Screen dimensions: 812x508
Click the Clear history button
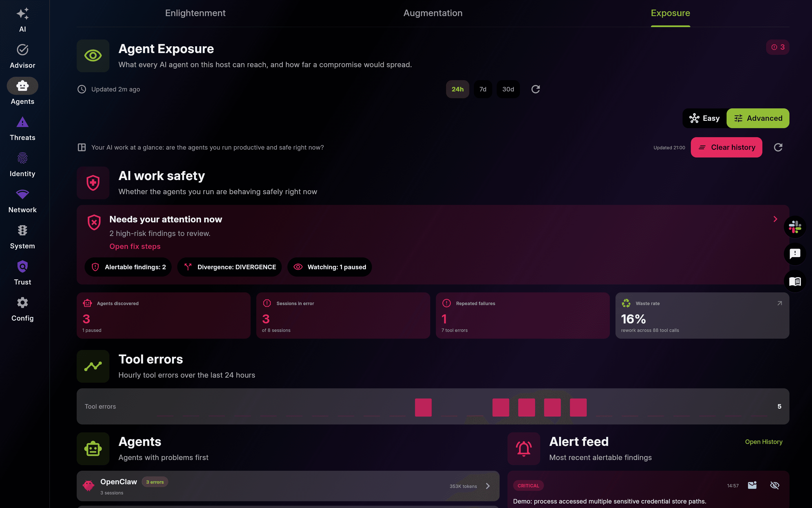pyautogui.click(x=727, y=147)
